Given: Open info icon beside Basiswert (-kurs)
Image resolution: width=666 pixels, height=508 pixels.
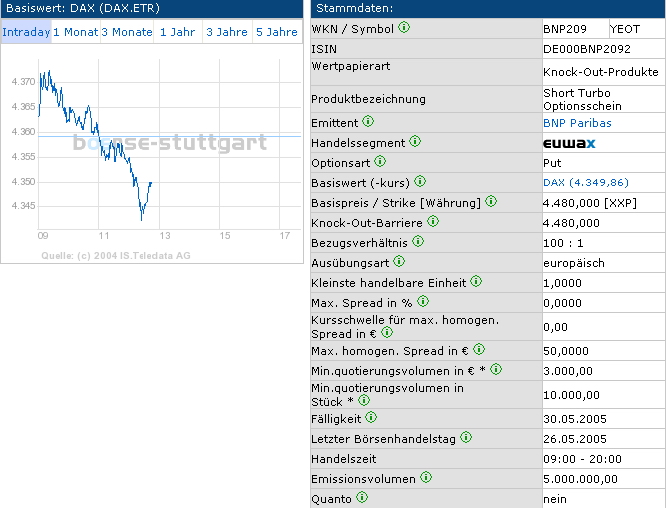Looking at the screenshot, I should point(420,181).
